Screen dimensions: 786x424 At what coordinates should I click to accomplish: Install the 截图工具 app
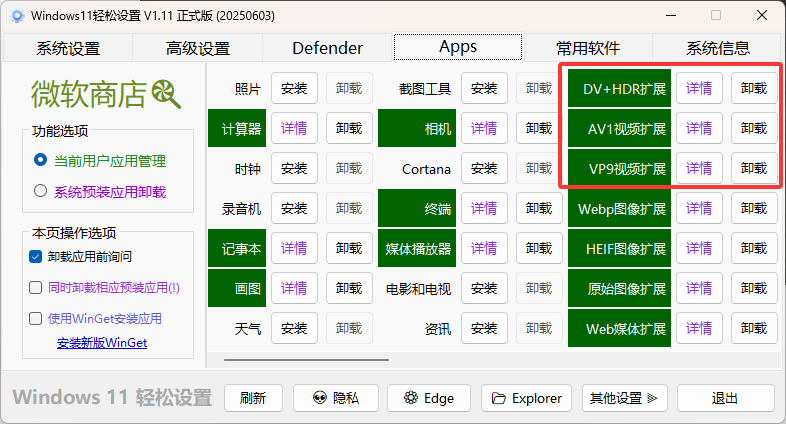click(484, 88)
